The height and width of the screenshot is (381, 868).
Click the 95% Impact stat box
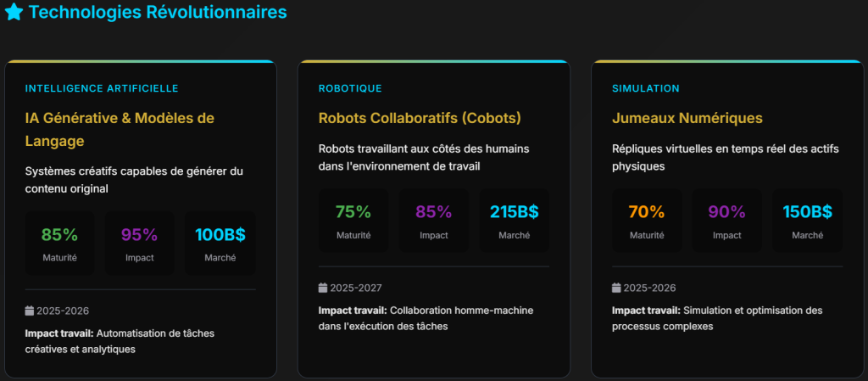tap(140, 244)
